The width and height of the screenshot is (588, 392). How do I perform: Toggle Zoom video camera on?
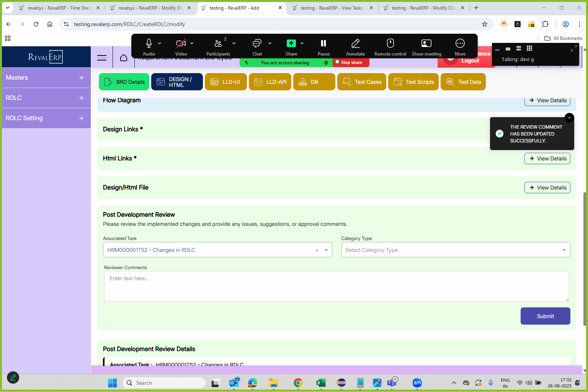pyautogui.click(x=181, y=44)
